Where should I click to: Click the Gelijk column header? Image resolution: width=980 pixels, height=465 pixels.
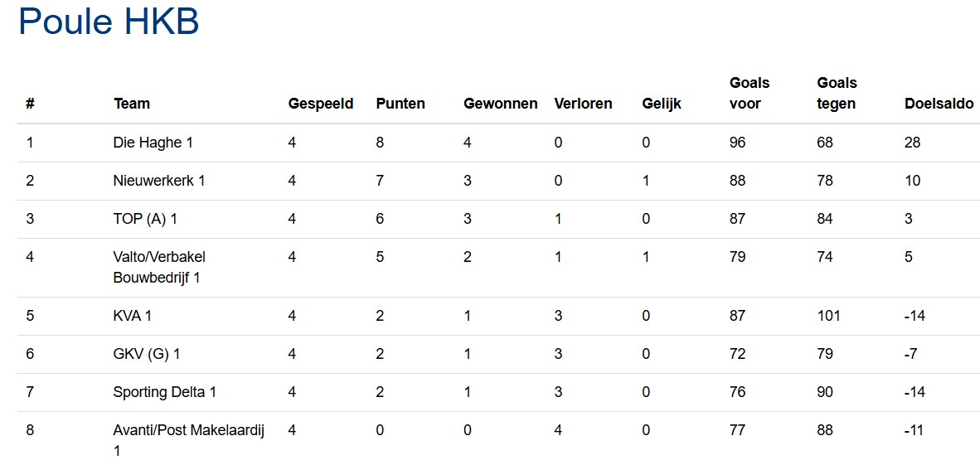tap(662, 104)
